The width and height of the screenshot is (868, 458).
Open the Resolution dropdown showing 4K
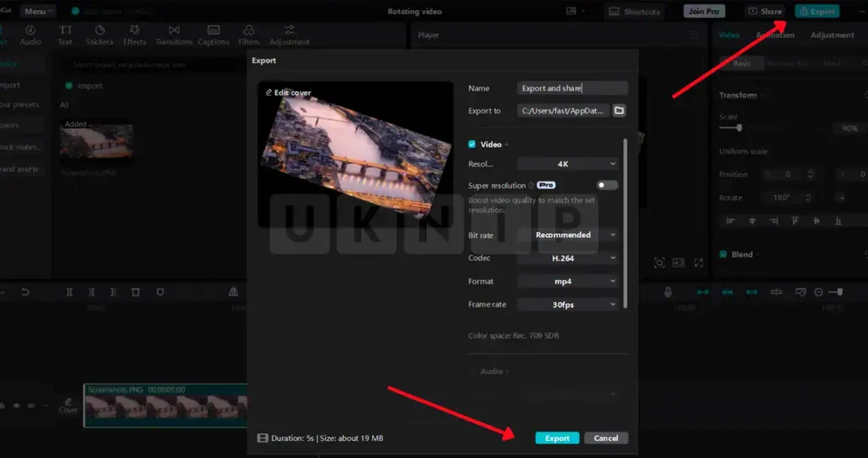coord(568,164)
